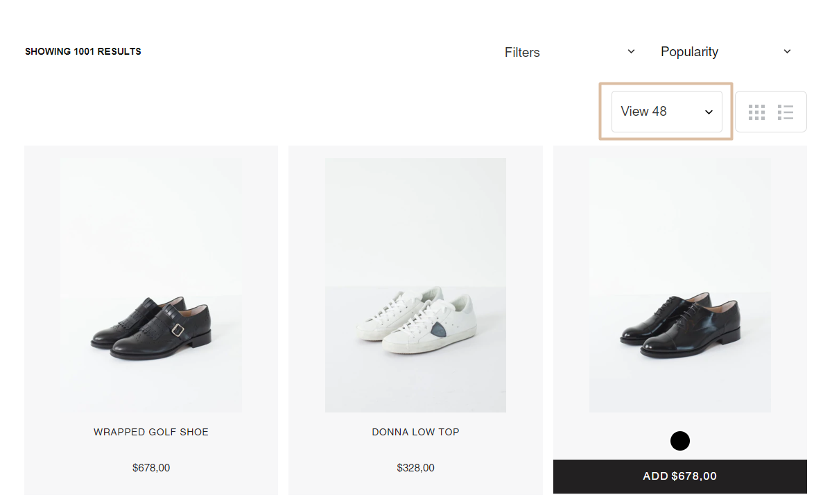Open the Wrapped Golf Shoe photo
Screen dimensions: 832x504
pyautogui.click(x=150, y=285)
